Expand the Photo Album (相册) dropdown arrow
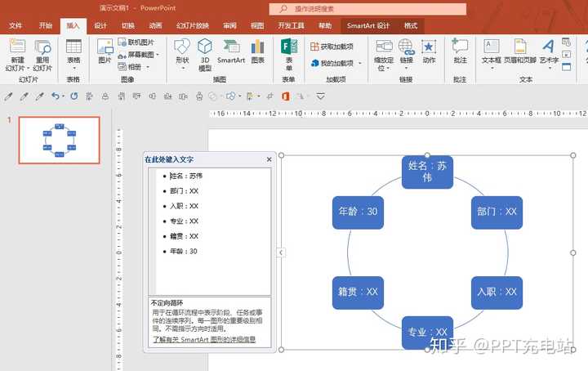The image size is (588, 371). 148,67
